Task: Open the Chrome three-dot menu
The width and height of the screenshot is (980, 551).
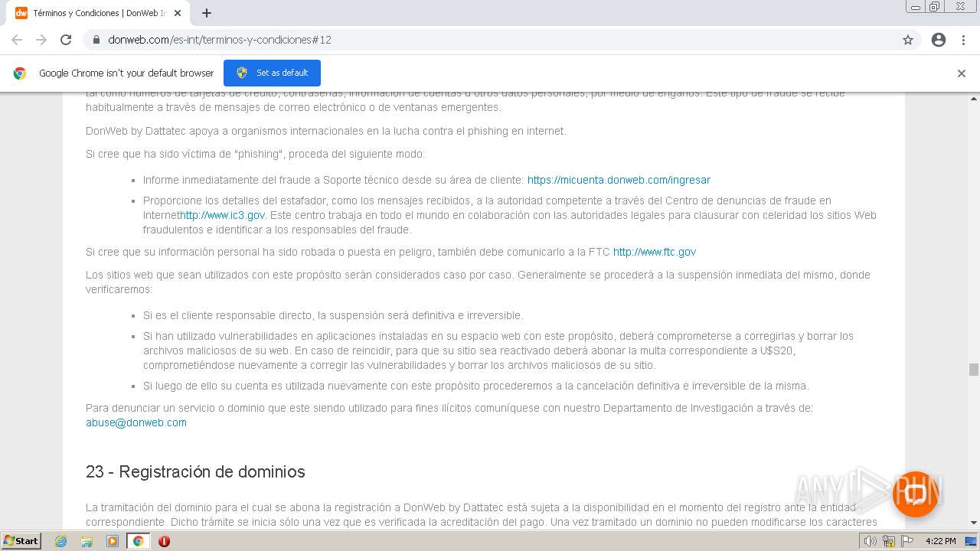Action: tap(963, 40)
